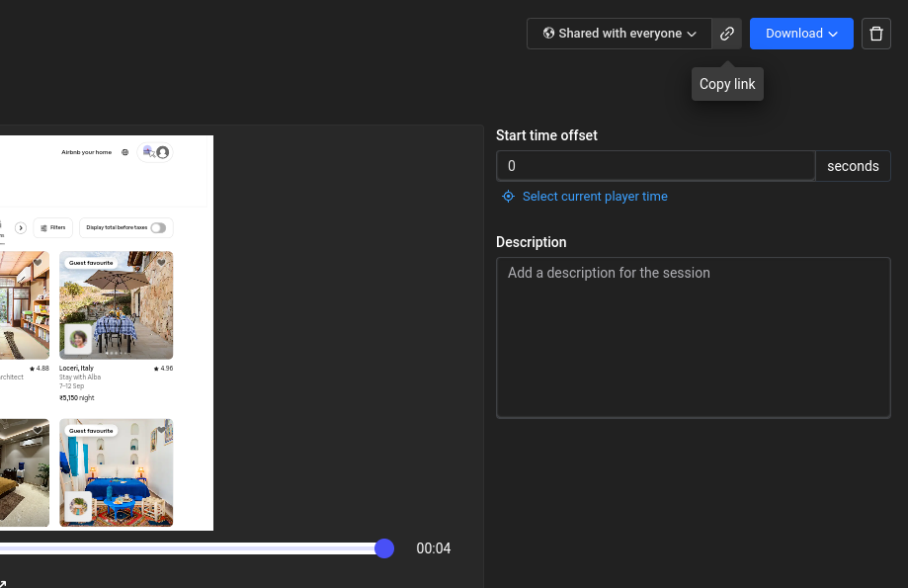
Task: Click the 00:04 playback time label
Action: (x=433, y=548)
